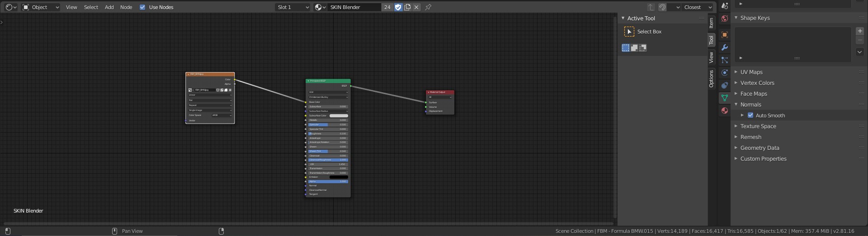Open the Object Constraints tab icon
The height and width of the screenshot is (236, 868).
[724, 85]
